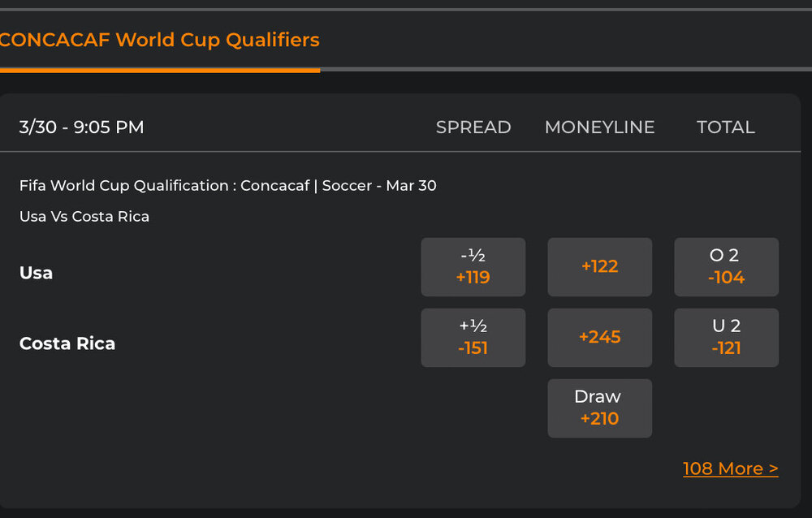
Task: Pick Costa Rica spread +½ at -151
Action: pos(473,338)
